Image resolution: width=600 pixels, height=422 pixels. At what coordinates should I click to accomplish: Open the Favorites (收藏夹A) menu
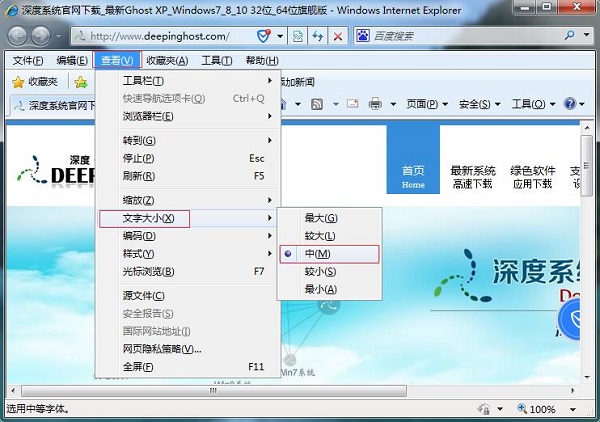pos(167,60)
